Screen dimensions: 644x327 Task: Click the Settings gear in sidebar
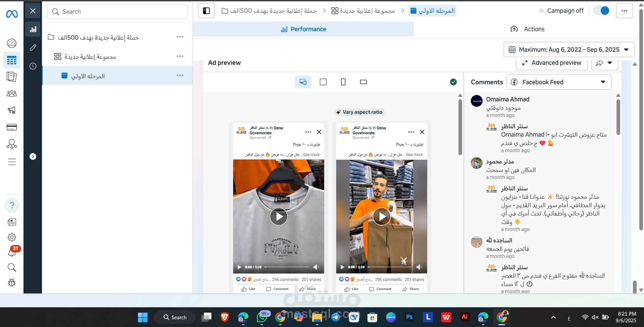coord(12,237)
